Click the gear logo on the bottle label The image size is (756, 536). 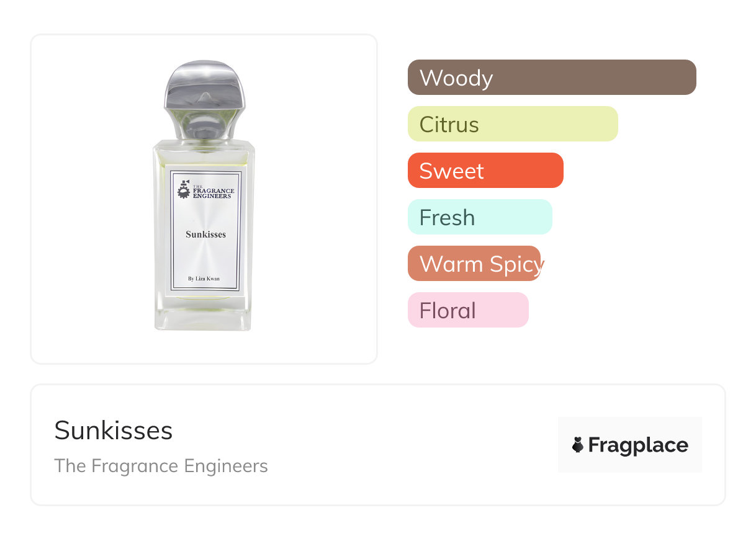[183, 190]
